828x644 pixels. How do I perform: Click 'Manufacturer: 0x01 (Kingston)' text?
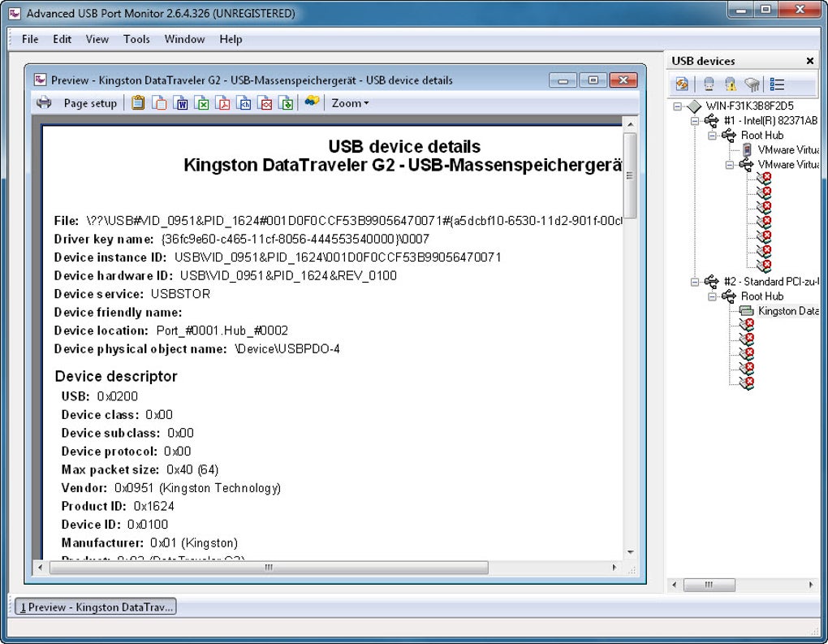coord(149,542)
